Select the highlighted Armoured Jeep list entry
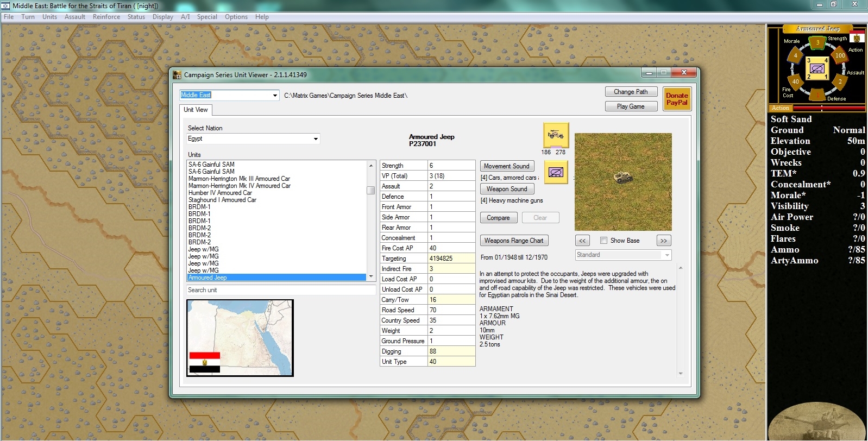The width and height of the screenshot is (868, 441). click(276, 278)
